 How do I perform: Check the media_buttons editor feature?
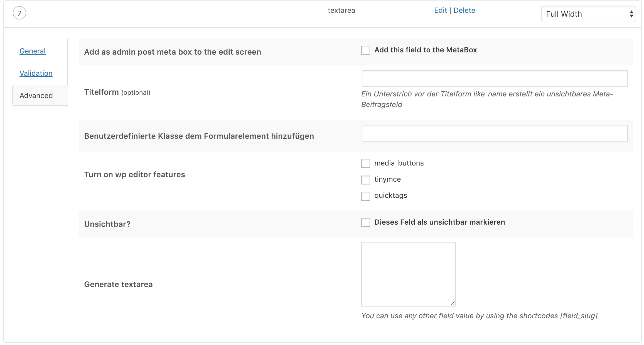click(x=365, y=164)
